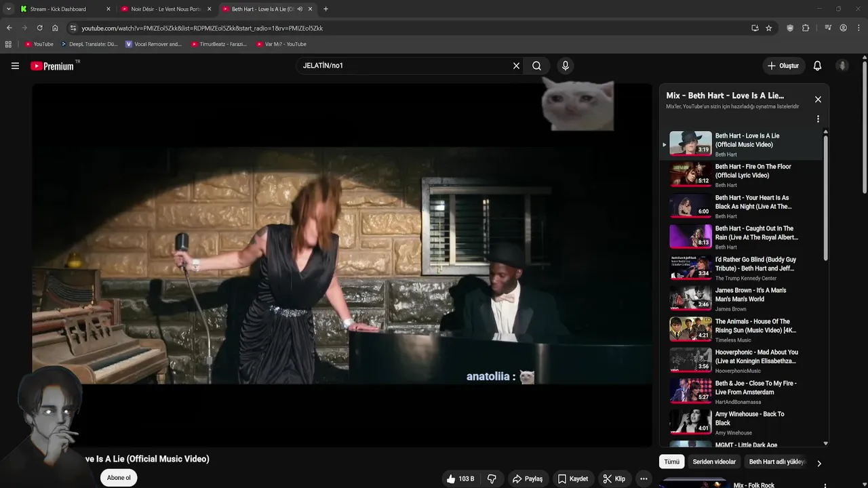Open the Vocal Remover bookmark
This screenshot has width=868, height=488.
tap(154, 44)
